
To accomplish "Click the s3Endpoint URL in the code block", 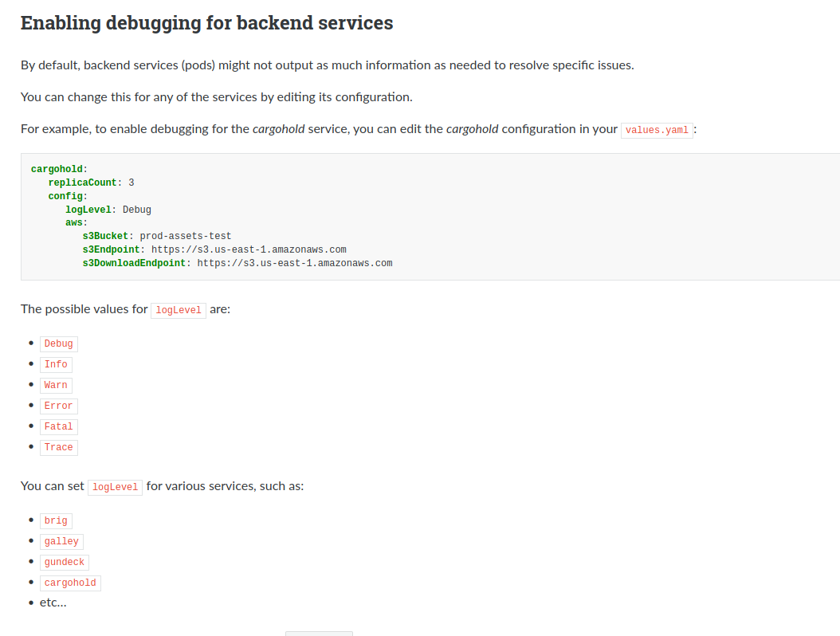I will tap(249, 249).
